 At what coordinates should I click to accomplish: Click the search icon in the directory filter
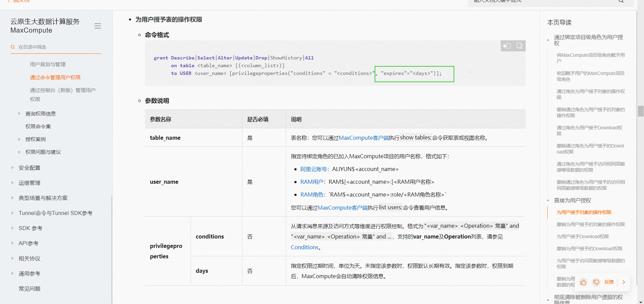(13, 47)
